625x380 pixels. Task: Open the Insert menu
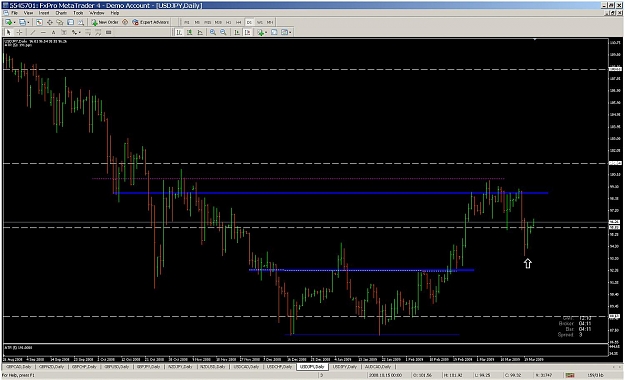(x=44, y=13)
